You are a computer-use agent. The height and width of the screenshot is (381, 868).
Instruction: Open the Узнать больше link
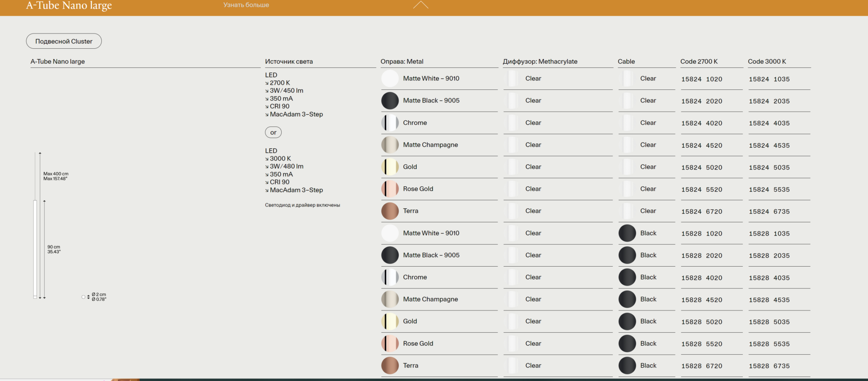click(x=246, y=5)
